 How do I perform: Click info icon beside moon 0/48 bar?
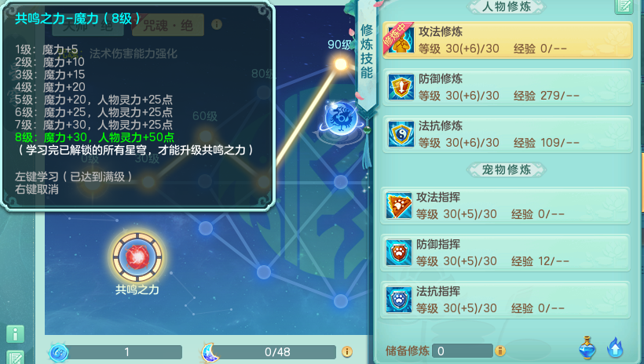coord(346,351)
